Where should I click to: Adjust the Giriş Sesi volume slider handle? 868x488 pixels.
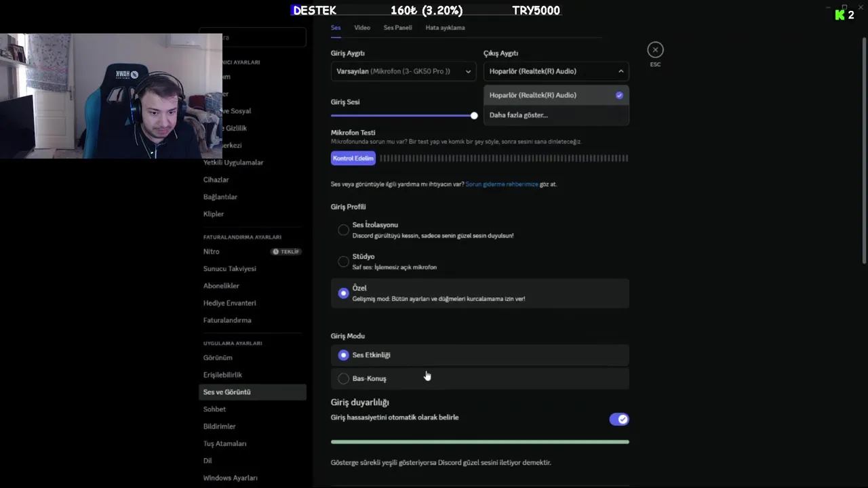point(474,115)
